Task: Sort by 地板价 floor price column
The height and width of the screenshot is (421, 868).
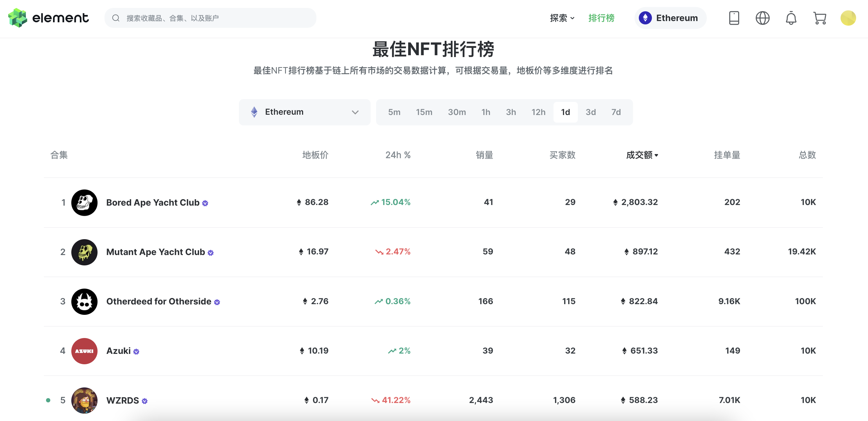Action: tap(315, 155)
